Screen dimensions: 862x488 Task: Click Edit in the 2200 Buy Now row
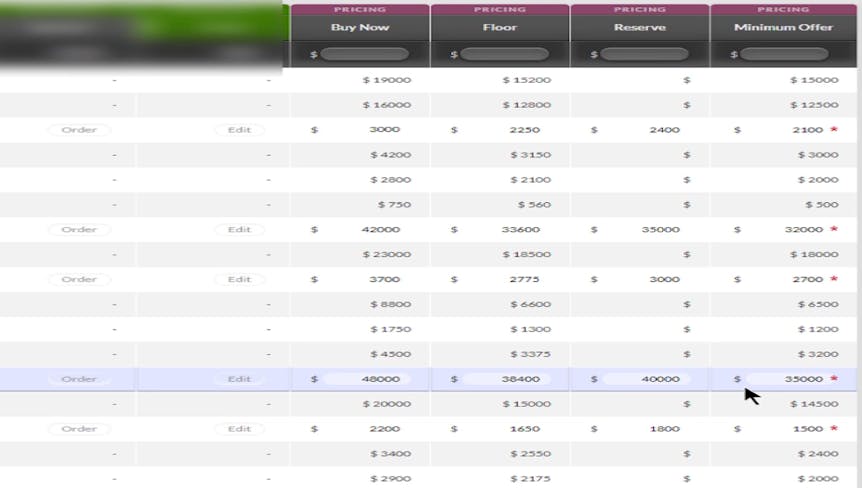coord(239,429)
